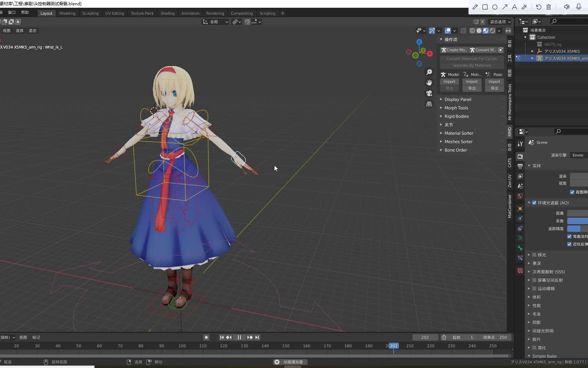
Task: Pause the animation playback
Action: (x=239, y=337)
